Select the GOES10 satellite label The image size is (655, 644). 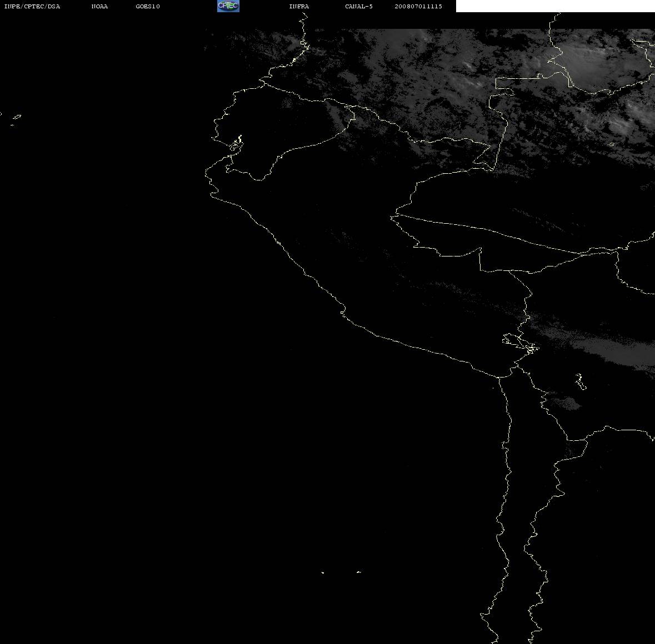click(148, 6)
